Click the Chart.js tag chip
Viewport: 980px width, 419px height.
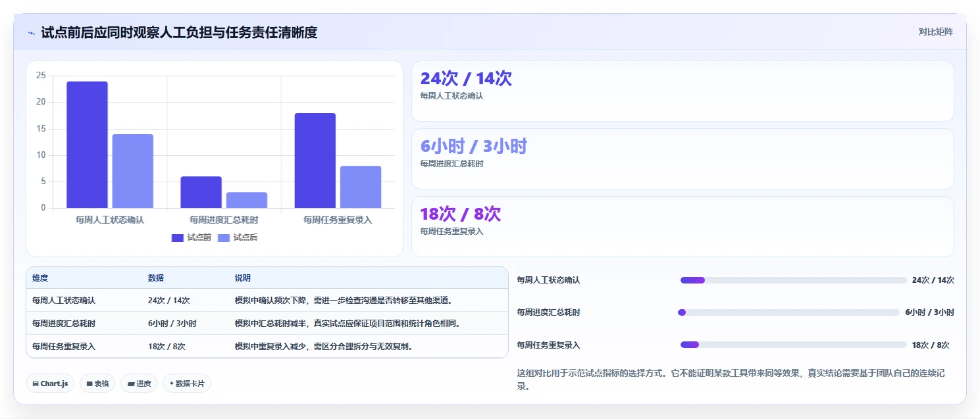pos(50,383)
